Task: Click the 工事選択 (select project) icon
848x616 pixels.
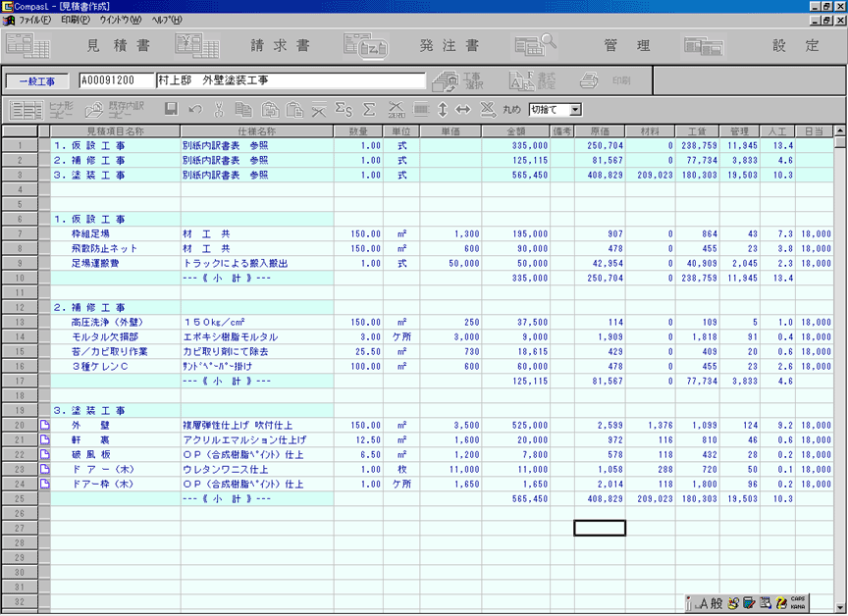Action: click(446, 81)
